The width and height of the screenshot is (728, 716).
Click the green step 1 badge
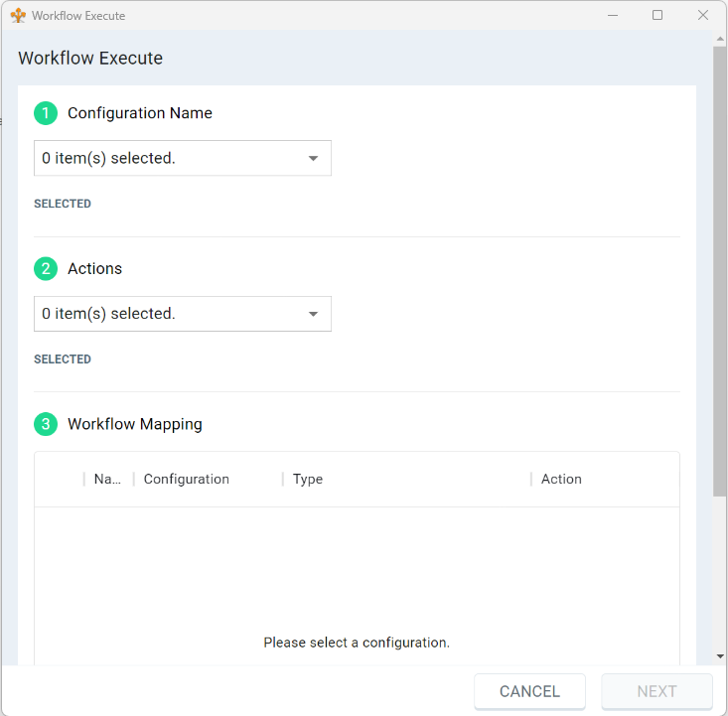(46, 113)
